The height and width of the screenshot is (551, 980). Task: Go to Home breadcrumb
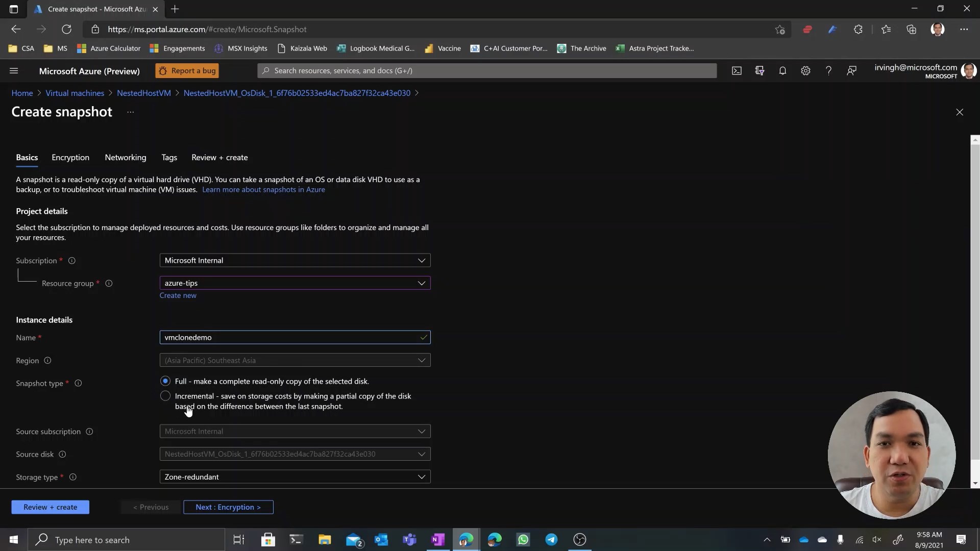click(x=22, y=93)
